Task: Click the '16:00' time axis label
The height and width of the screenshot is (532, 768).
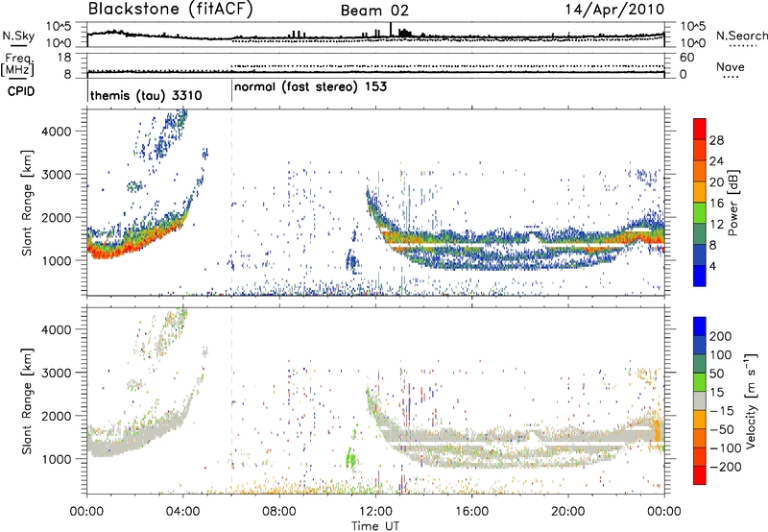Action: pyautogui.click(x=471, y=512)
